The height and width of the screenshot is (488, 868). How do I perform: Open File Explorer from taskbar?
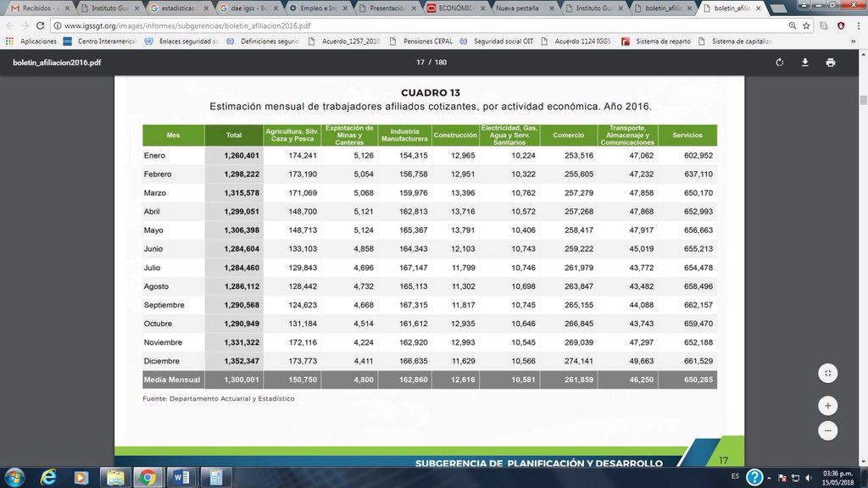pyautogui.click(x=115, y=477)
